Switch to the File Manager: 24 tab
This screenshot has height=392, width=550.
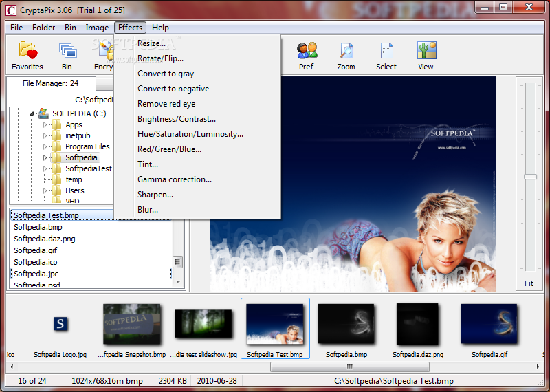point(50,83)
